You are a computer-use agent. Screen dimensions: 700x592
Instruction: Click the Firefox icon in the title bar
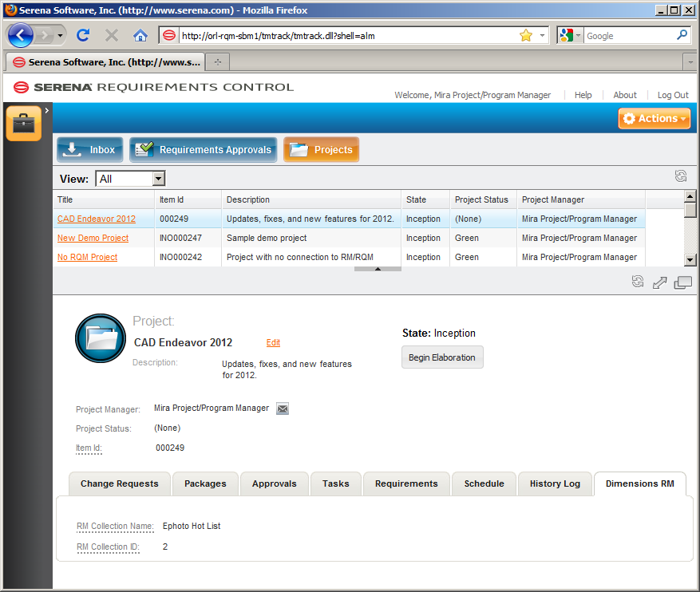(10, 10)
